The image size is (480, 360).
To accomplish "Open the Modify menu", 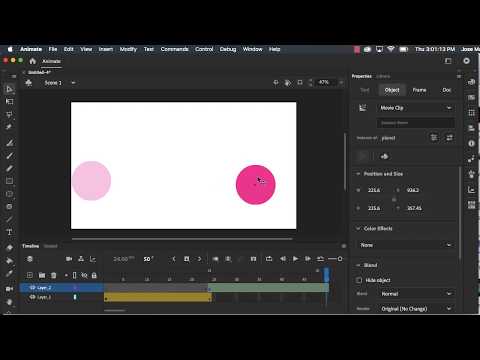I will pyautogui.click(x=128, y=49).
